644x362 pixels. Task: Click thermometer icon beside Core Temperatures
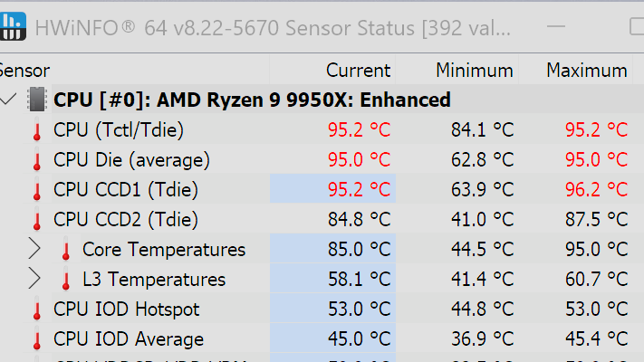[x=66, y=250]
